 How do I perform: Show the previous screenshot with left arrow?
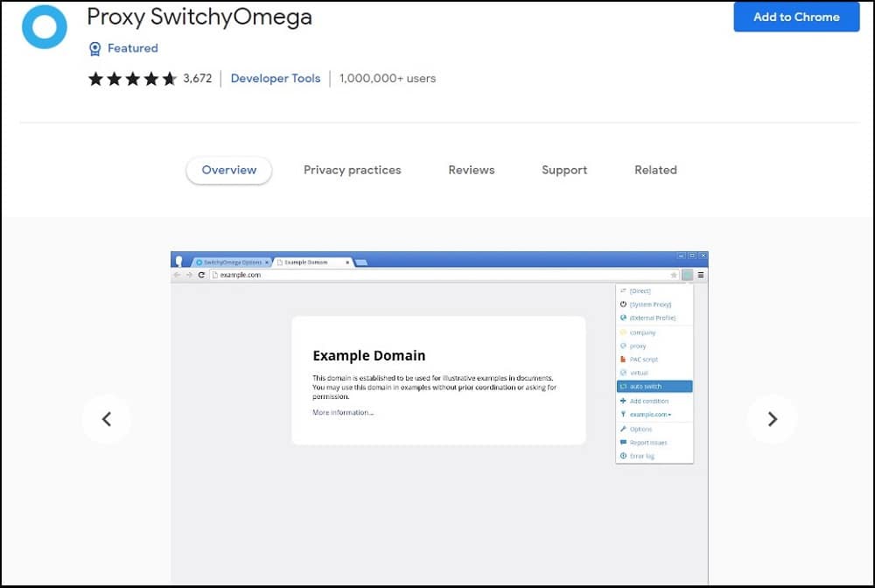point(107,419)
